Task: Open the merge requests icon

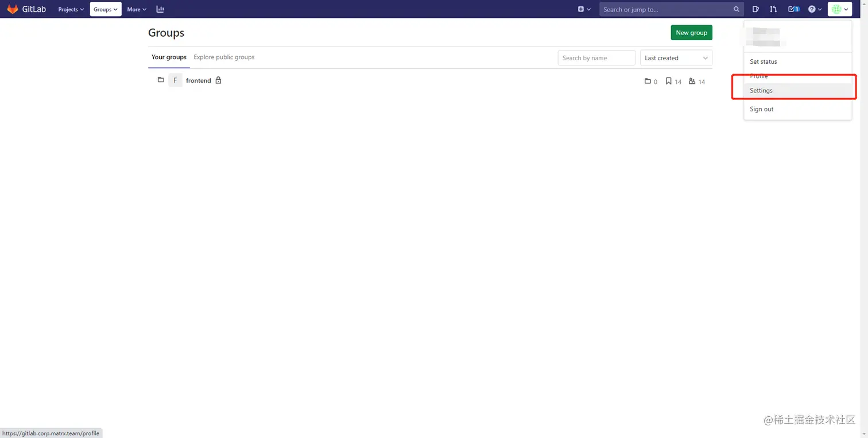Action: click(773, 9)
